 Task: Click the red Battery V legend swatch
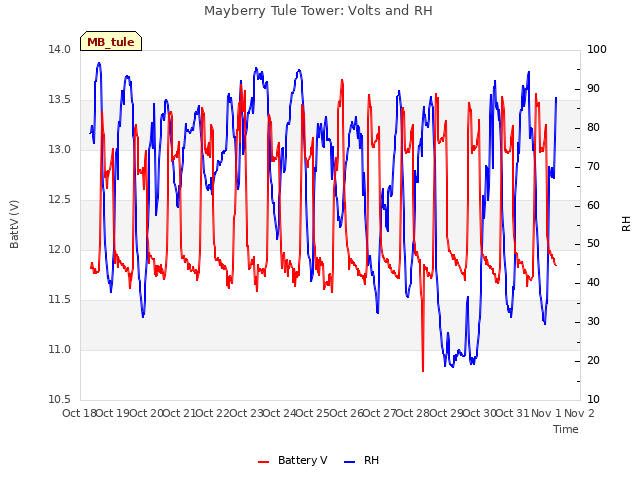pos(264,462)
